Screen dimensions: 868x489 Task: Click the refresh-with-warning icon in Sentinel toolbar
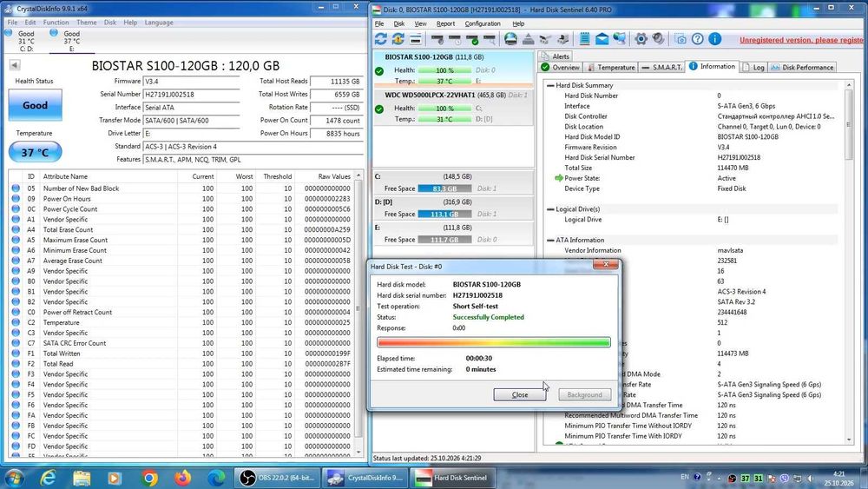[x=398, y=39]
